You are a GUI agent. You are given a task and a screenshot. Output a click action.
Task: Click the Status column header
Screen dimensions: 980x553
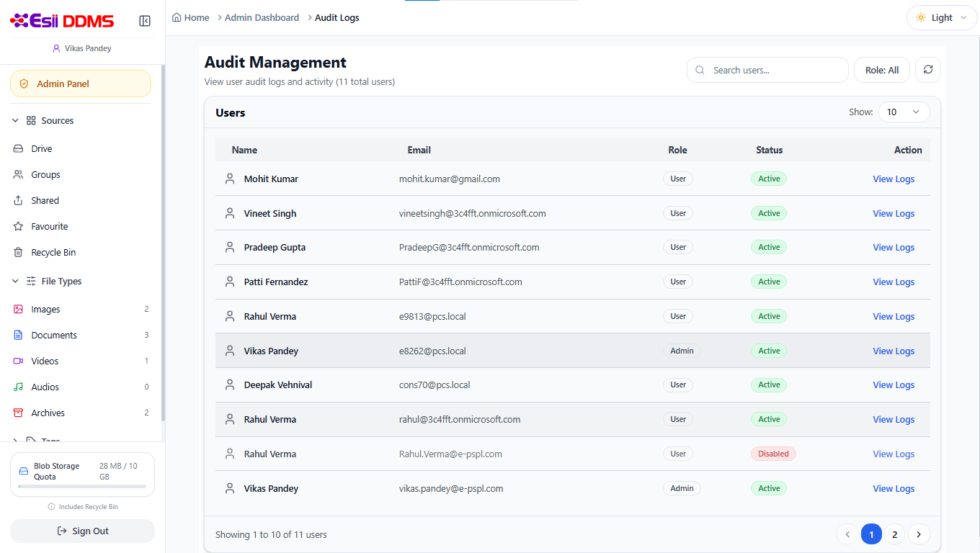point(769,150)
